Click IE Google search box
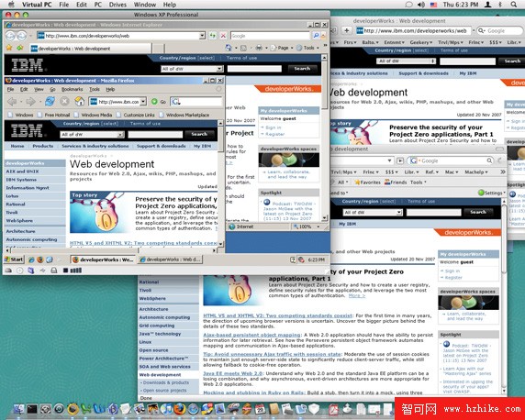Screen dimensions: 525x420 pos(270,36)
